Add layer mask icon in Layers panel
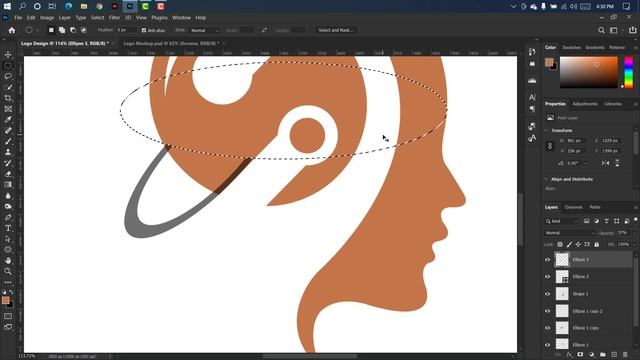 pyautogui.click(x=580, y=354)
